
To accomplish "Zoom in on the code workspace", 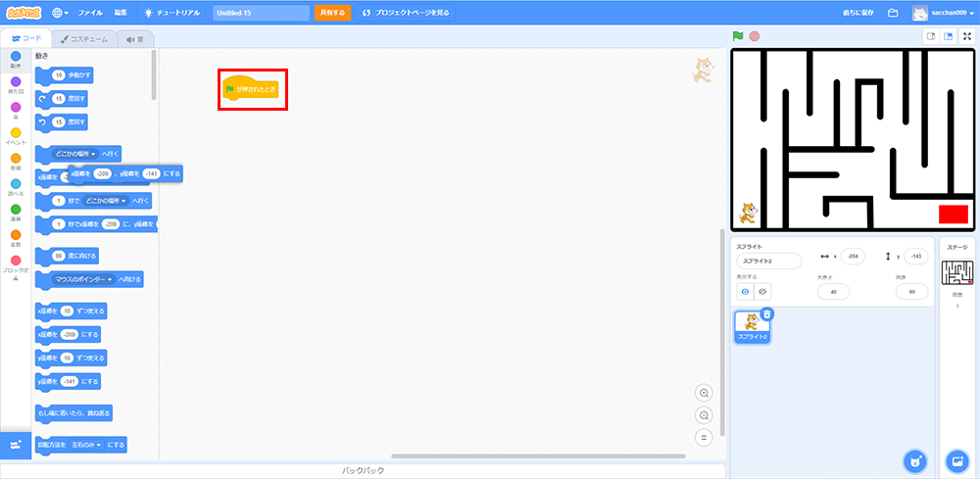I will click(703, 393).
